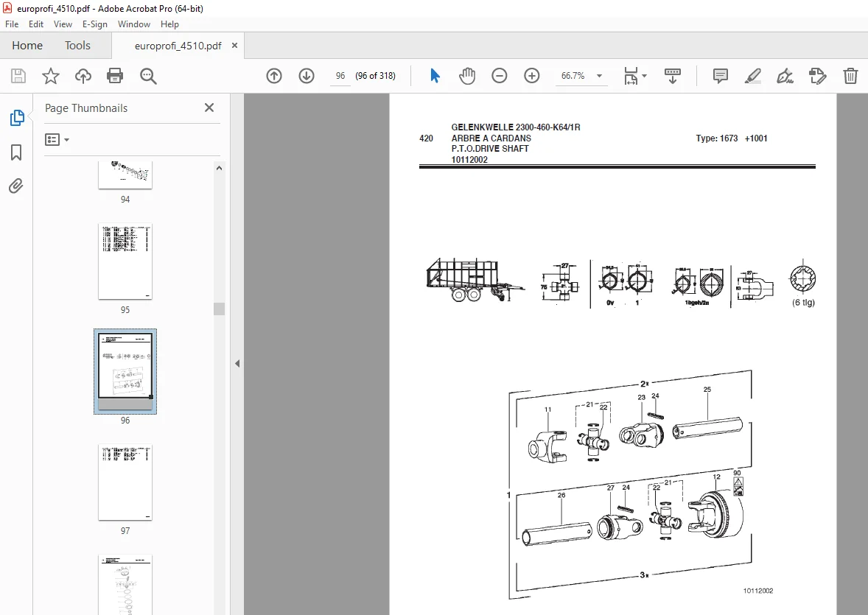Viewport: 868px width, 615px height.
Task: Switch to the Home tab
Action: click(x=27, y=46)
